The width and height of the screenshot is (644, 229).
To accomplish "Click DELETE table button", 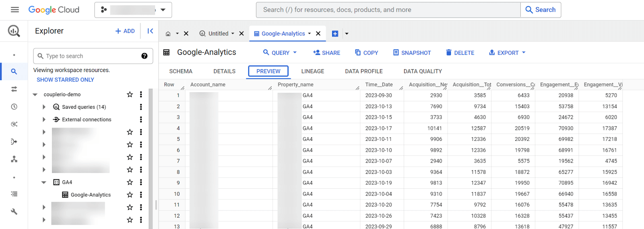I will [460, 53].
